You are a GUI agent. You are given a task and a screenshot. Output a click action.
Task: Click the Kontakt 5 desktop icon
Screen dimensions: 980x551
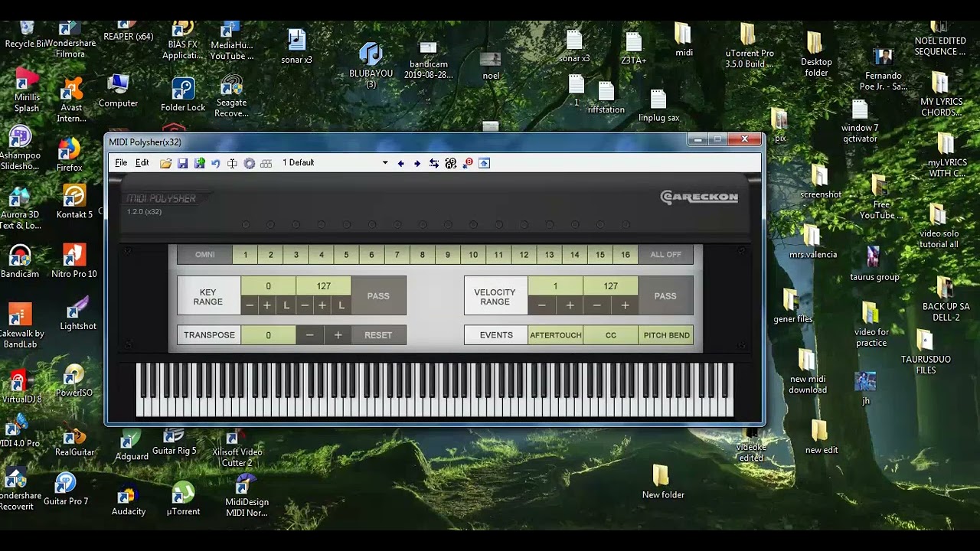[74, 201]
